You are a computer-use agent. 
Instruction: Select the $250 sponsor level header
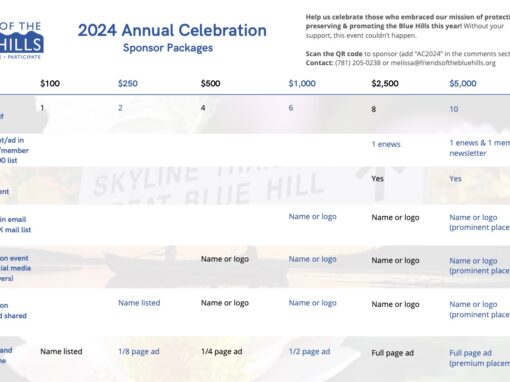(128, 83)
